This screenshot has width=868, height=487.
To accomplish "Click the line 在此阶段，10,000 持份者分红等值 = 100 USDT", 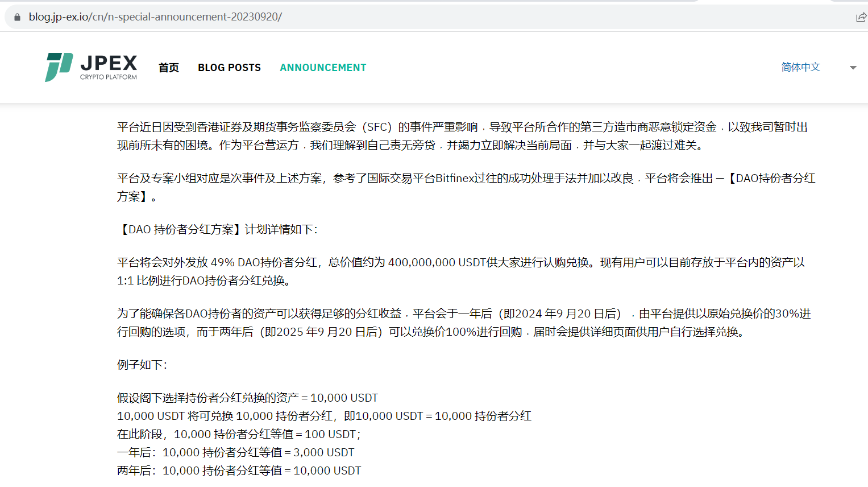I will point(239,434).
